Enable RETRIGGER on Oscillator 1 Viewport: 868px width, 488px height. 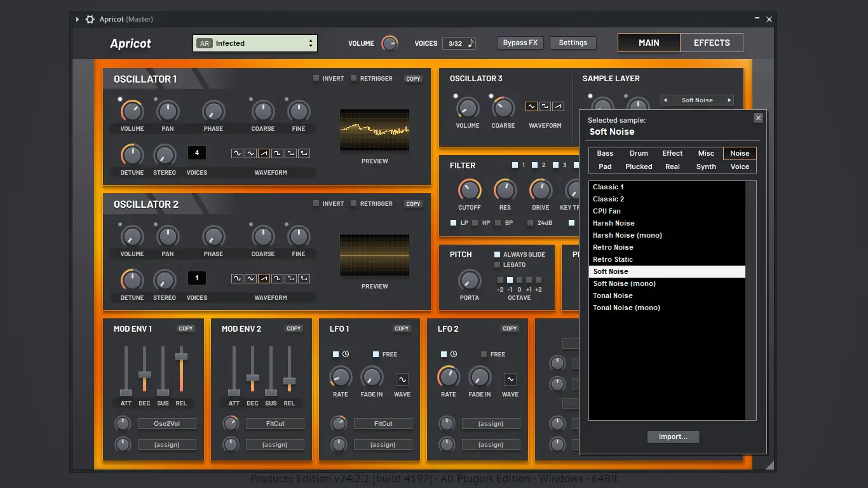click(354, 78)
